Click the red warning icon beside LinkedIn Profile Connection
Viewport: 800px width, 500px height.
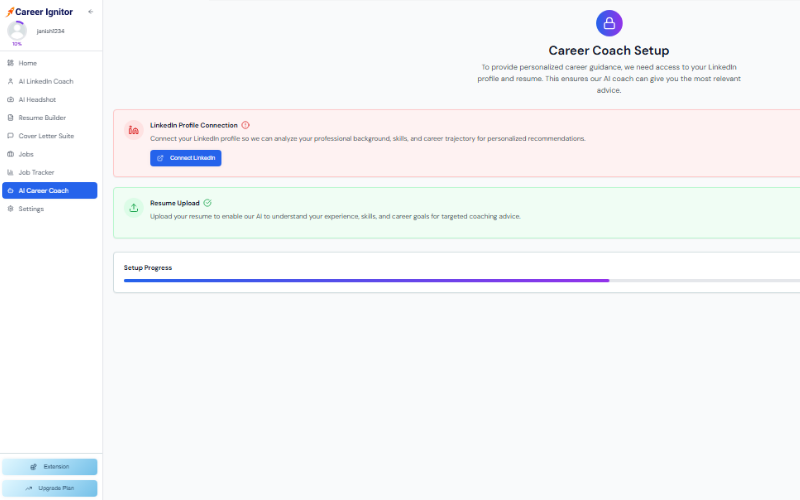point(245,125)
